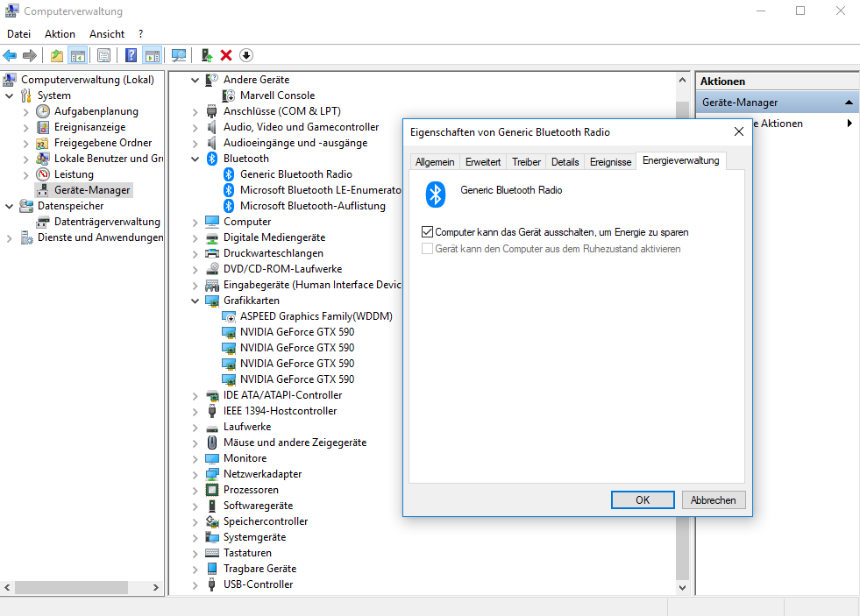This screenshot has height=616, width=860.
Task: Select ASPEED Graphics Family(WDDM) adapter
Action: (x=316, y=316)
